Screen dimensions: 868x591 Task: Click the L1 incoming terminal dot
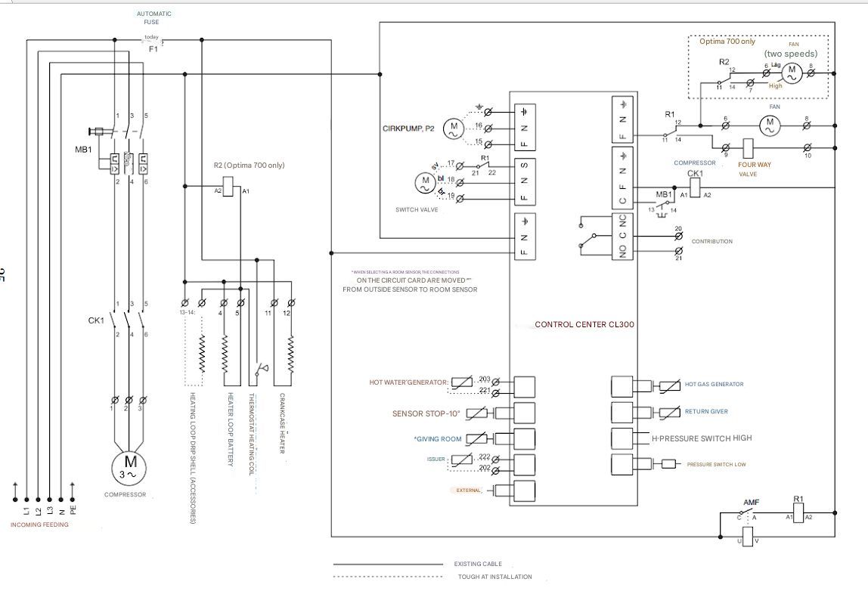click(x=26, y=499)
